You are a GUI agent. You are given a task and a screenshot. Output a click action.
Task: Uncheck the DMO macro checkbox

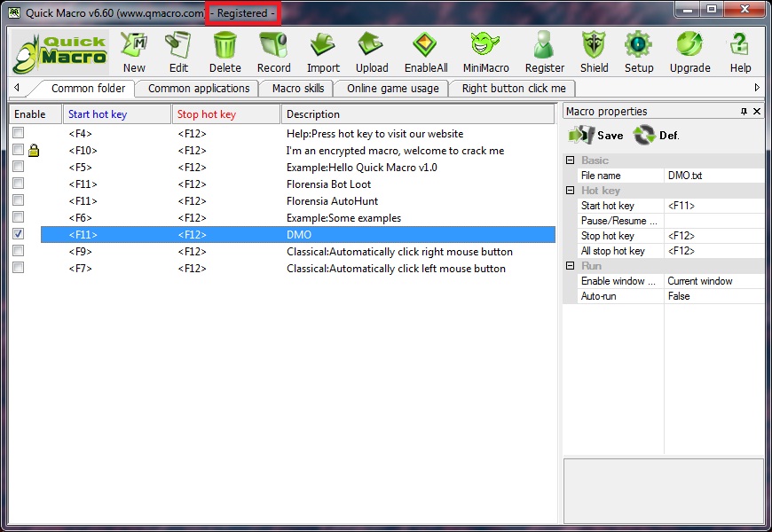pyautogui.click(x=19, y=234)
